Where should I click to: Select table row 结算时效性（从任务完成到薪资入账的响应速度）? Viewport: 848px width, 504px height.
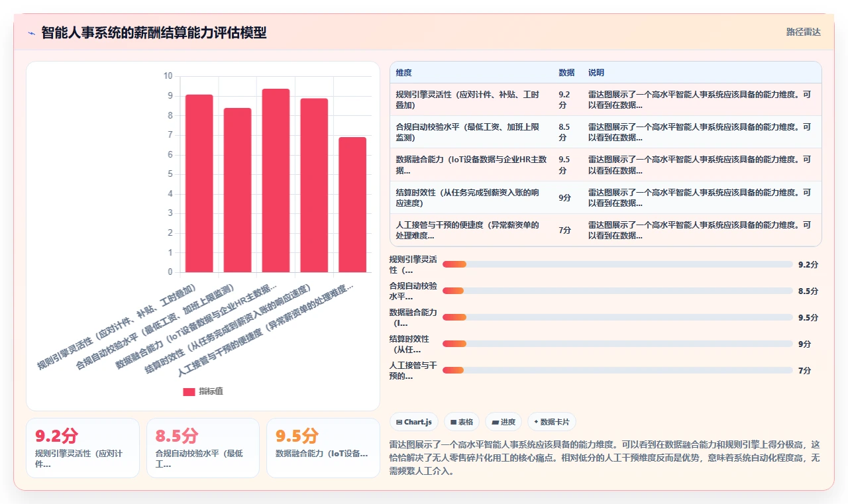[x=606, y=197]
